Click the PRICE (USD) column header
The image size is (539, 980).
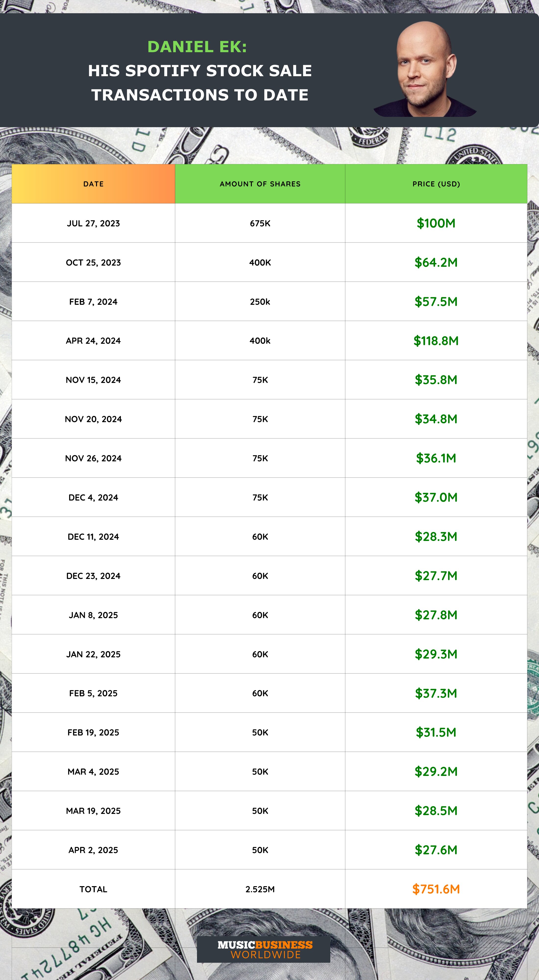pos(436,184)
